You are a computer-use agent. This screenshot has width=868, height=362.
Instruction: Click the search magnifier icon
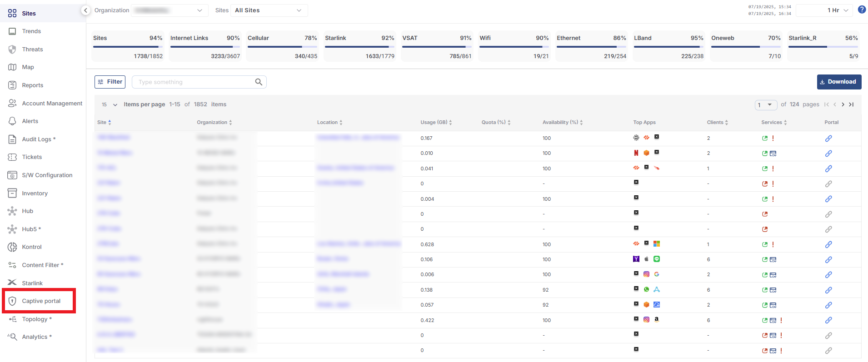(x=259, y=82)
